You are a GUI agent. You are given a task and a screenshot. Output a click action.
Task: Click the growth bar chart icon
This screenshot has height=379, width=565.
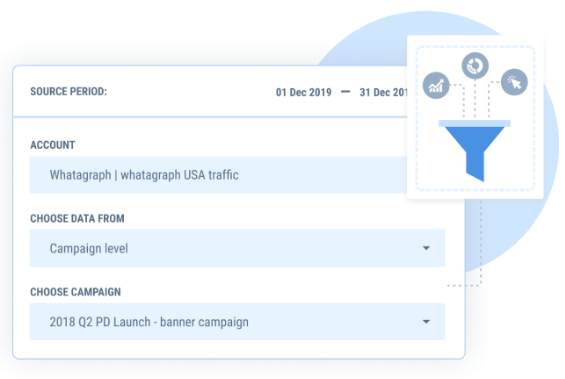436,85
